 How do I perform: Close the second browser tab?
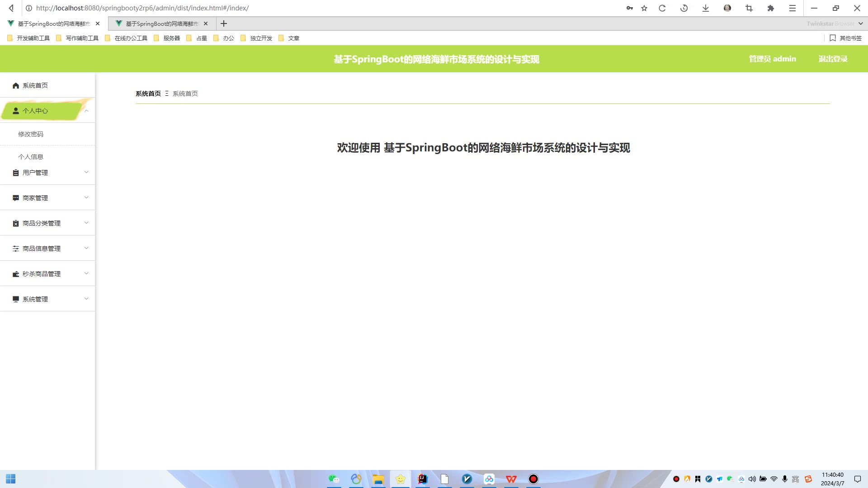point(206,23)
